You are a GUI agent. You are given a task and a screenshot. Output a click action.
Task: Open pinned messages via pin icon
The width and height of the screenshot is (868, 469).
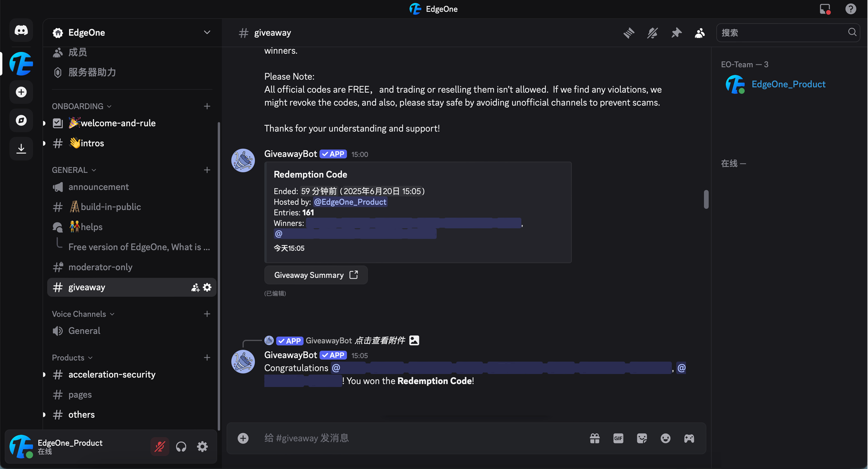[676, 33]
